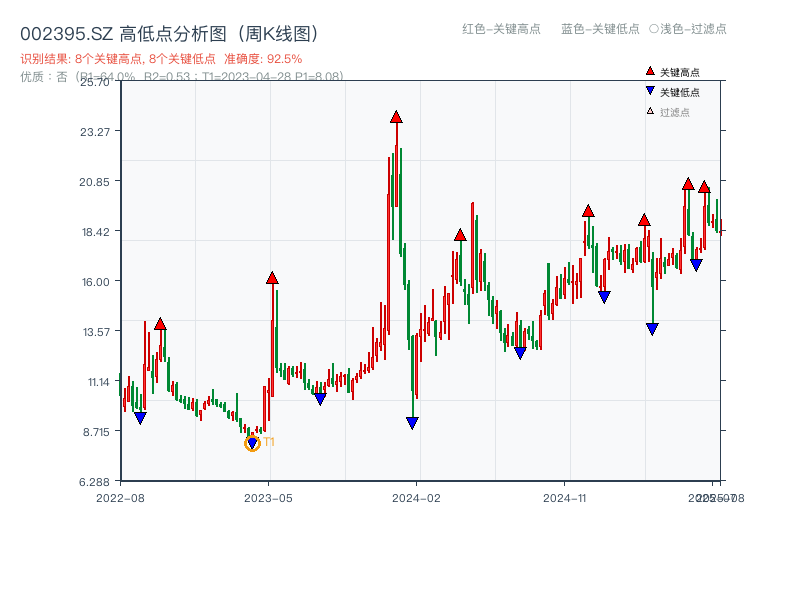The width and height of the screenshot is (800, 600).
Task: Click the T1 annotation label on the chart
Action: pos(267,440)
